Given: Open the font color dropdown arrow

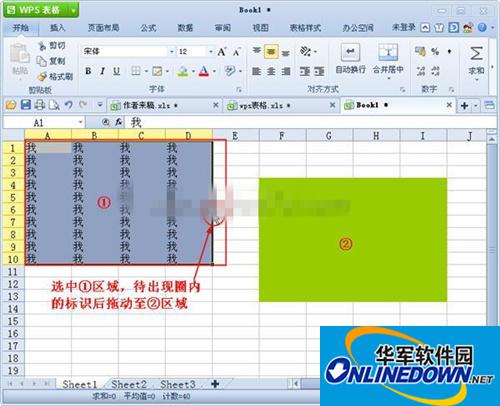Looking at the screenshot, I should (214, 71).
